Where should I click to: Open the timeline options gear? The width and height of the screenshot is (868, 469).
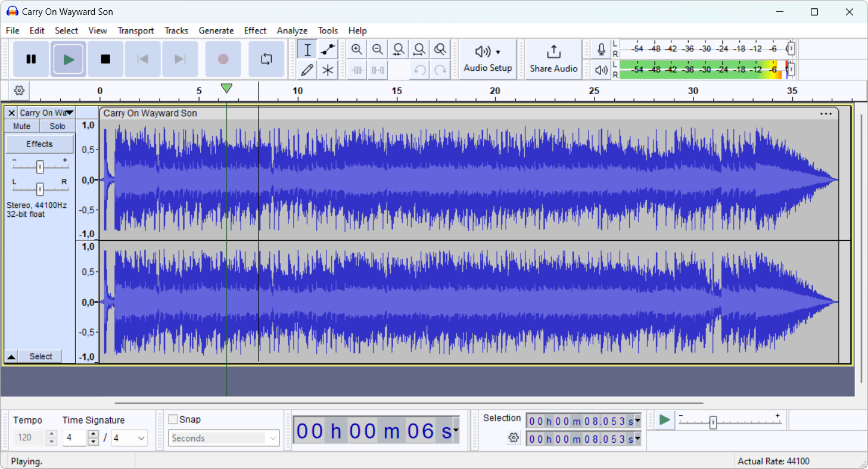click(19, 91)
